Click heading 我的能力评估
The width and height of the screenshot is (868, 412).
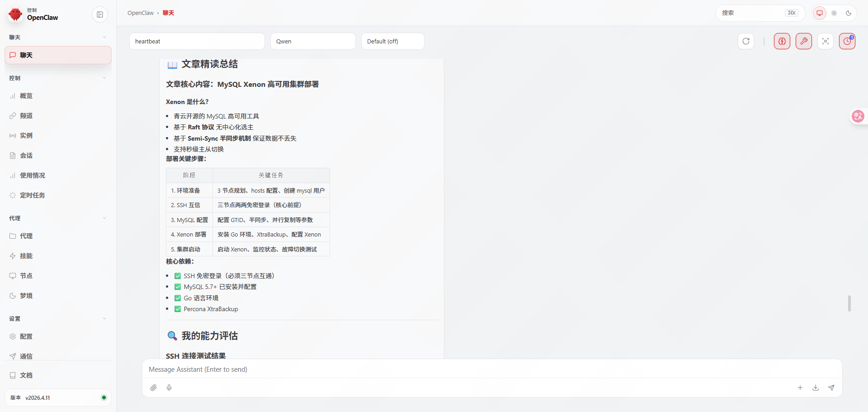pos(210,336)
